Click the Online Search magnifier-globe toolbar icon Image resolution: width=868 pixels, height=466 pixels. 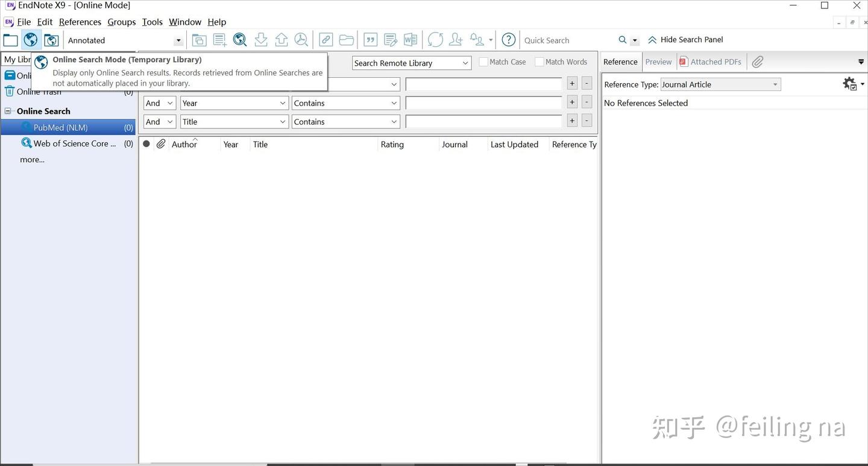point(240,40)
